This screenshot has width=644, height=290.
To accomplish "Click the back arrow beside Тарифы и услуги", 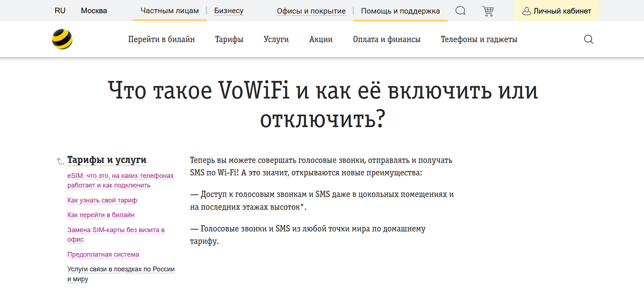I will click(60, 161).
